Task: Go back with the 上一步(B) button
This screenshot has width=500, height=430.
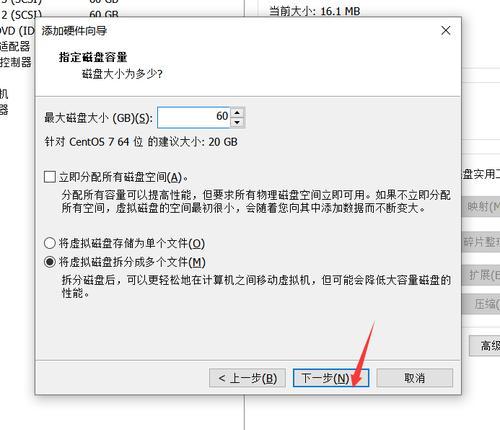Action: point(247,378)
